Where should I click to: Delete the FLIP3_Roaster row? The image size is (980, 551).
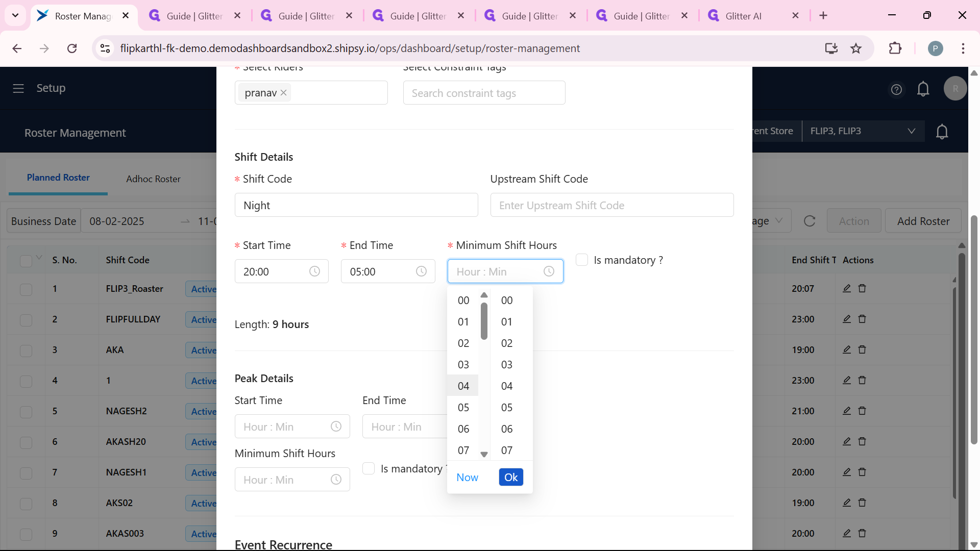pyautogui.click(x=862, y=288)
